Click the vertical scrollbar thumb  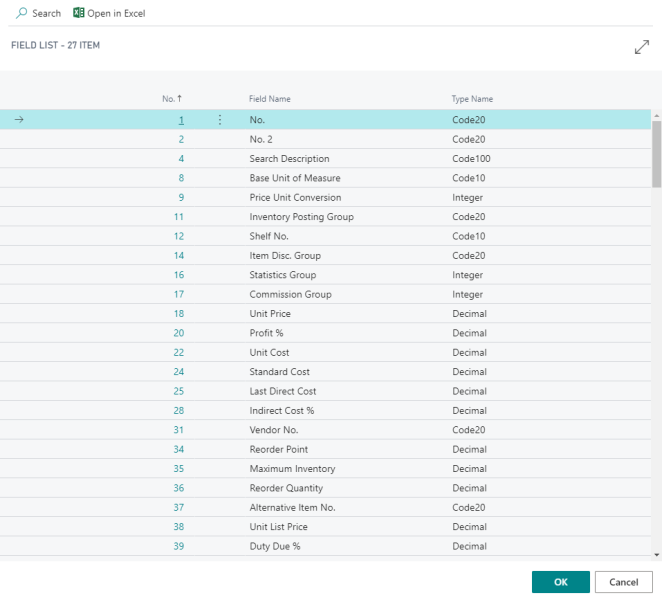657,154
